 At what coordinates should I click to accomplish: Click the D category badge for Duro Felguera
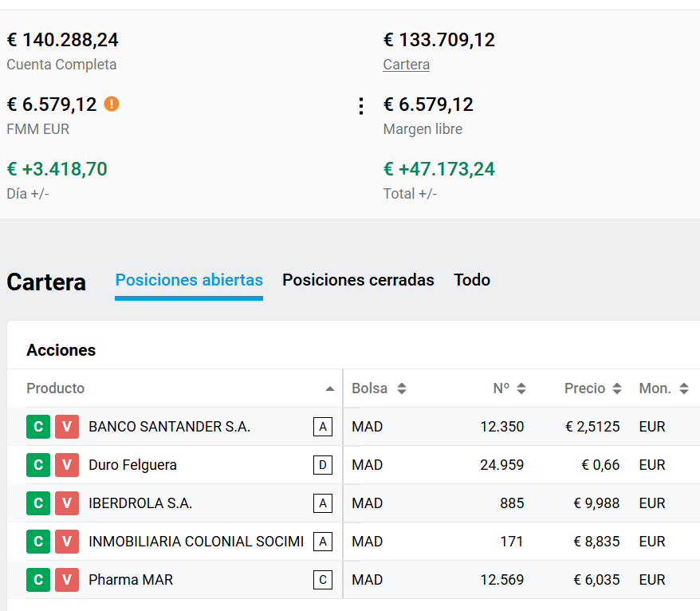pos(323,465)
